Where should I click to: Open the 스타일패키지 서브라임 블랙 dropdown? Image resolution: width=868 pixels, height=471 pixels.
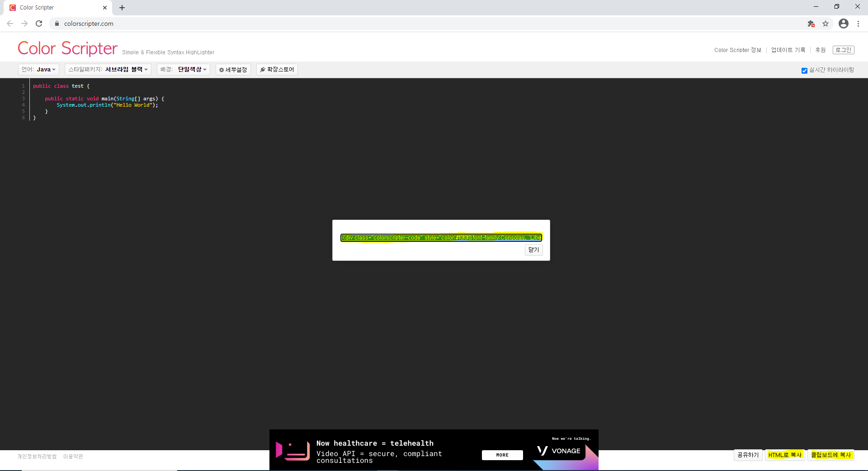(108, 69)
